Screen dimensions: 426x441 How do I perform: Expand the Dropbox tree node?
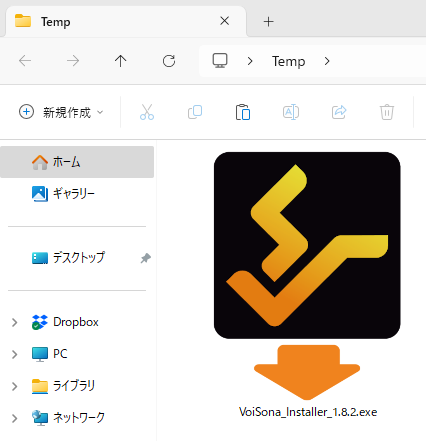pyautogui.click(x=14, y=322)
